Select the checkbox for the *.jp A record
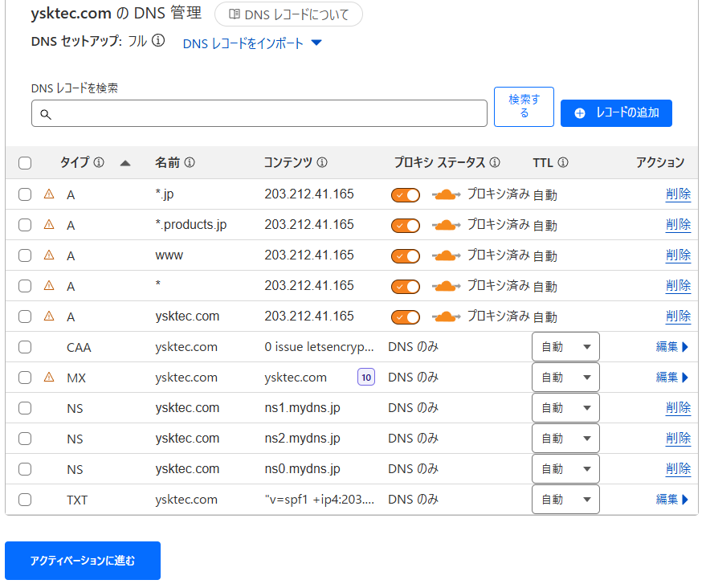Screen dimensions: 706x588 25,194
